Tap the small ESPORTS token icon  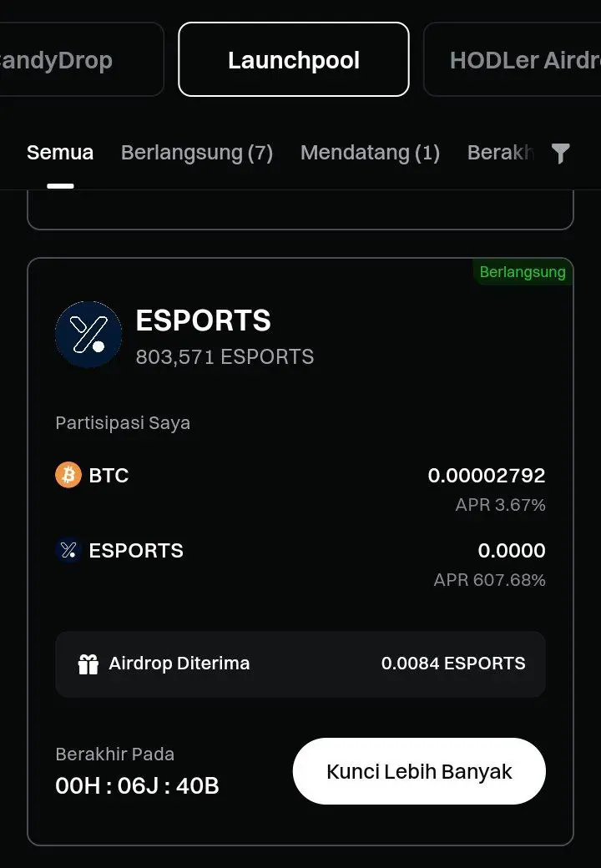tap(68, 550)
